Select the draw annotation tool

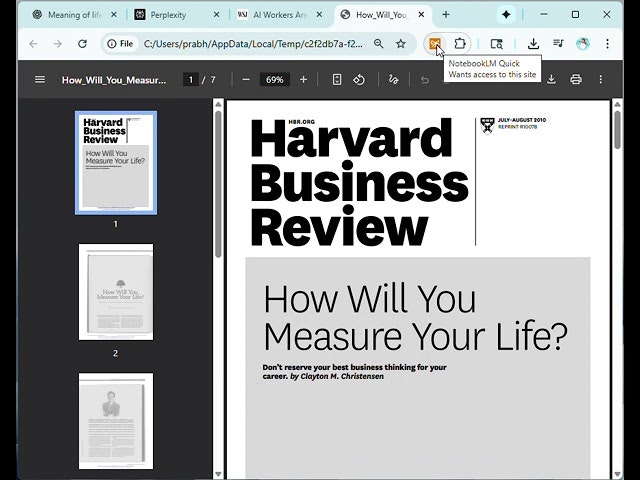(393, 80)
